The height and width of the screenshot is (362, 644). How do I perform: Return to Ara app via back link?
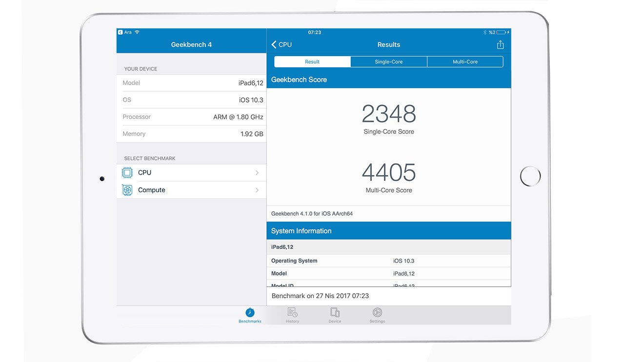(x=125, y=32)
